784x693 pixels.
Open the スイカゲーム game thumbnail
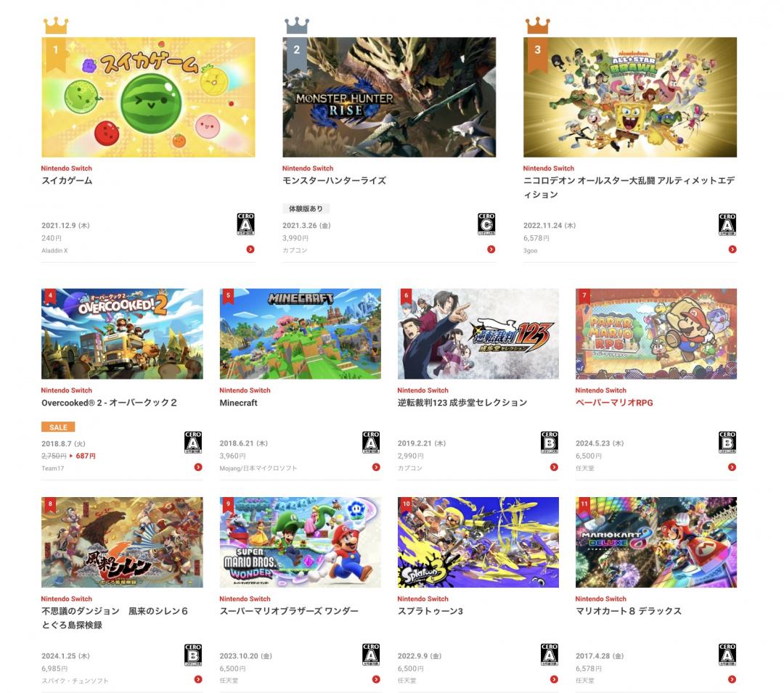[148, 97]
